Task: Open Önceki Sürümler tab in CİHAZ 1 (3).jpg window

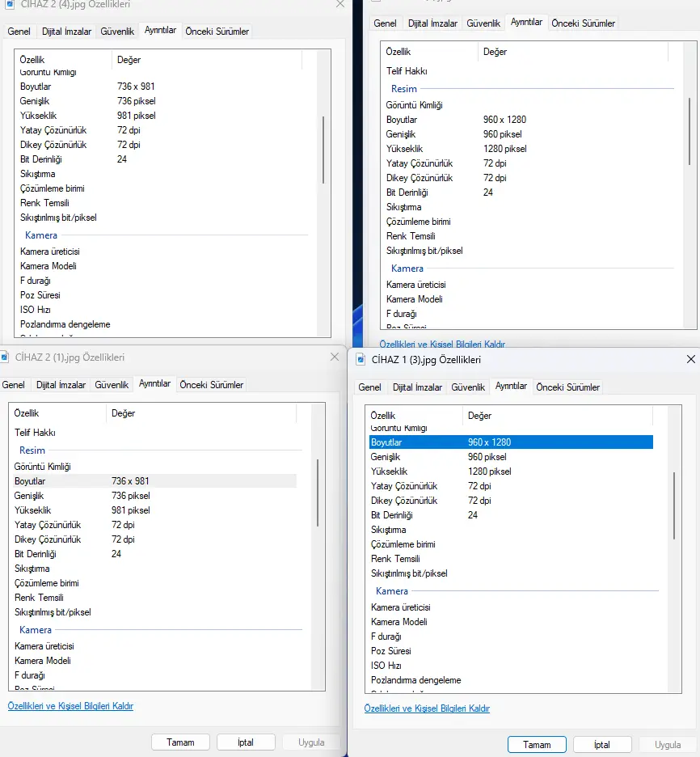Action: [x=567, y=387]
